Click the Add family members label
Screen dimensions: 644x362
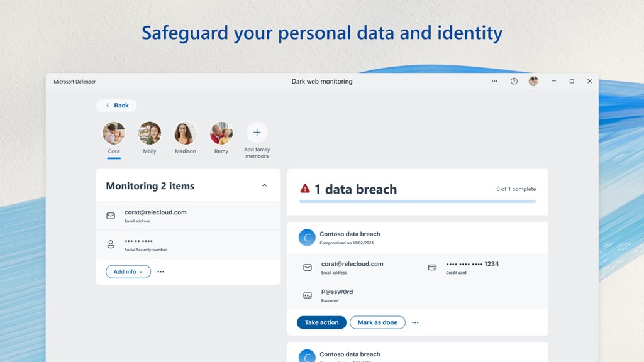[257, 153]
